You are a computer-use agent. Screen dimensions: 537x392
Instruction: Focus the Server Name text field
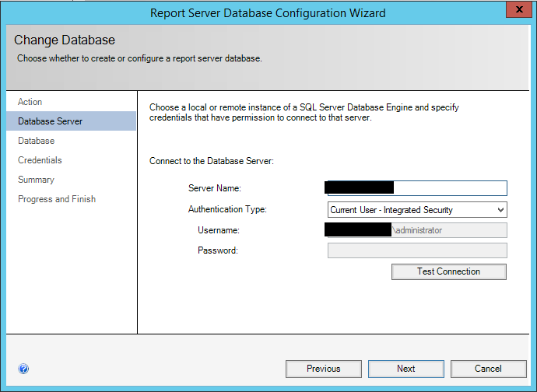pos(449,188)
